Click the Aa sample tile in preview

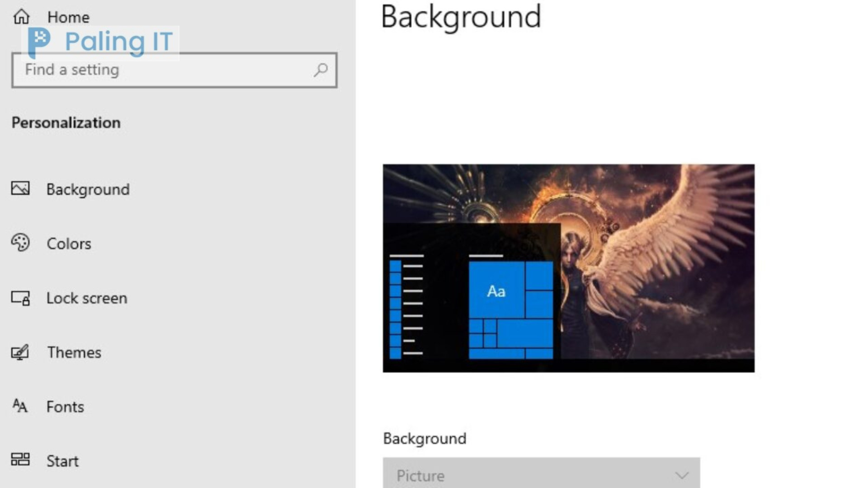496,290
